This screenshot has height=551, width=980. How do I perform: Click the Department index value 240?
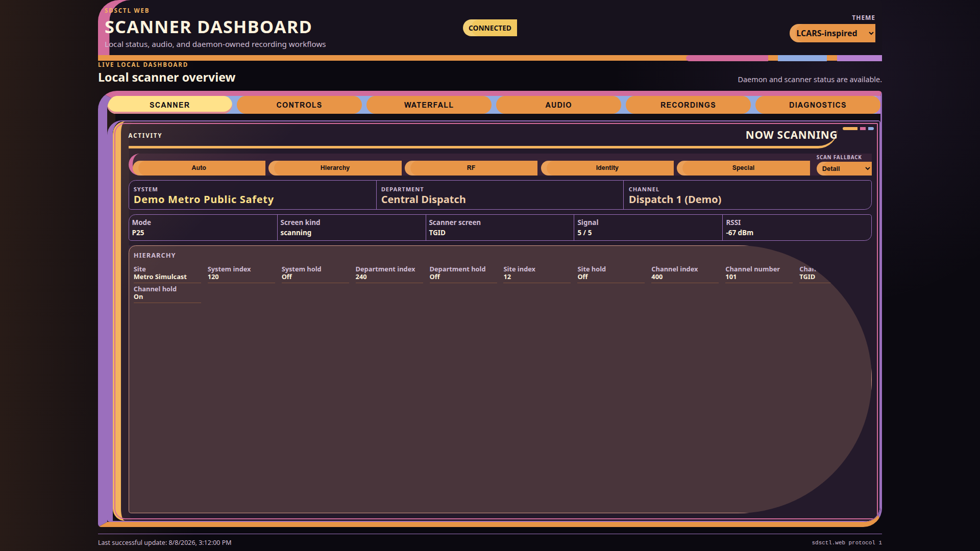pyautogui.click(x=361, y=277)
